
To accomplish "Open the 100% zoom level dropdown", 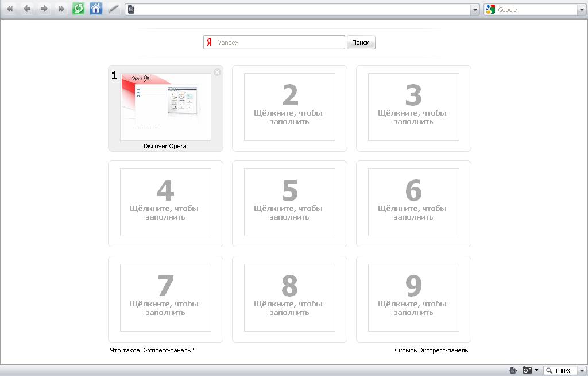I will 582,371.
